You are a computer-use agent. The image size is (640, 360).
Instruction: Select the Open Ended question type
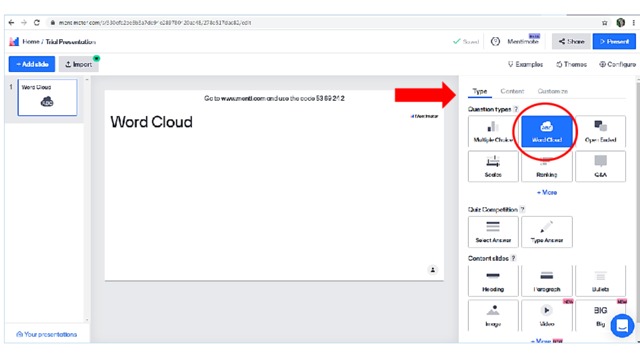coord(600,131)
